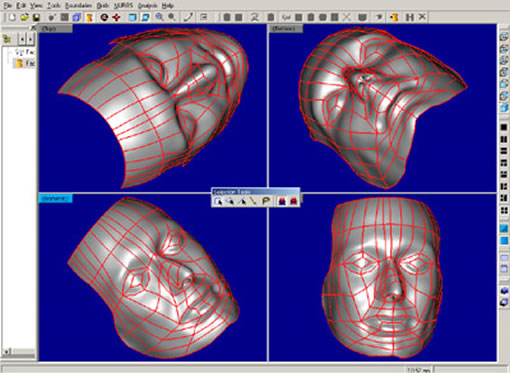Viewport: 510px width, 373px height.
Task: Click the diagonal line tool icon
Action: [x=188, y=17]
